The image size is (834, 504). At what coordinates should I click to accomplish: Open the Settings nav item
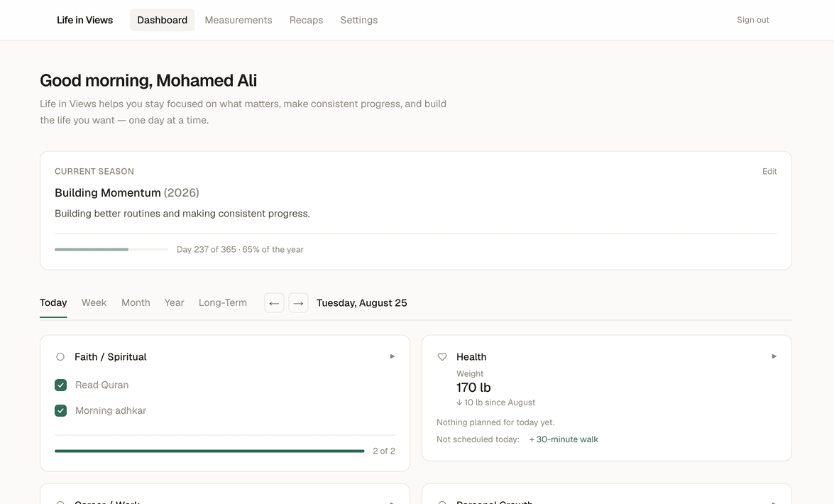359,20
